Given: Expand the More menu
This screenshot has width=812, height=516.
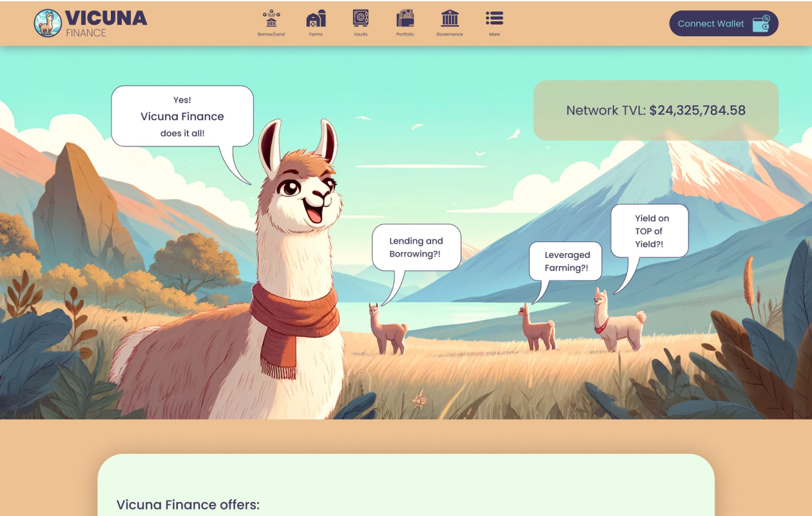Looking at the screenshot, I should click(494, 23).
